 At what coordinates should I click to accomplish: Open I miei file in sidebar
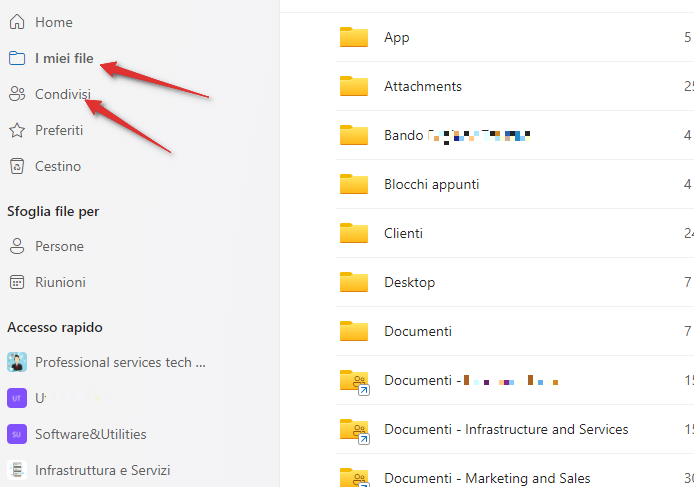click(x=64, y=58)
